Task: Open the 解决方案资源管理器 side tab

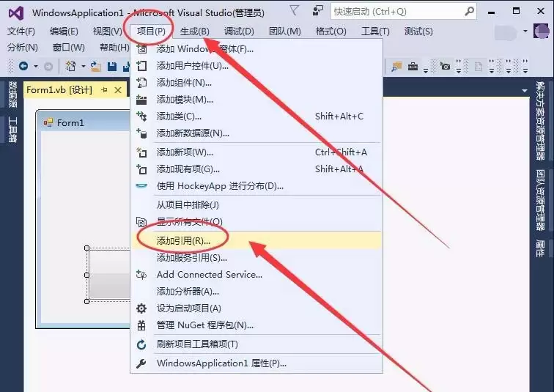Action: 540,121
